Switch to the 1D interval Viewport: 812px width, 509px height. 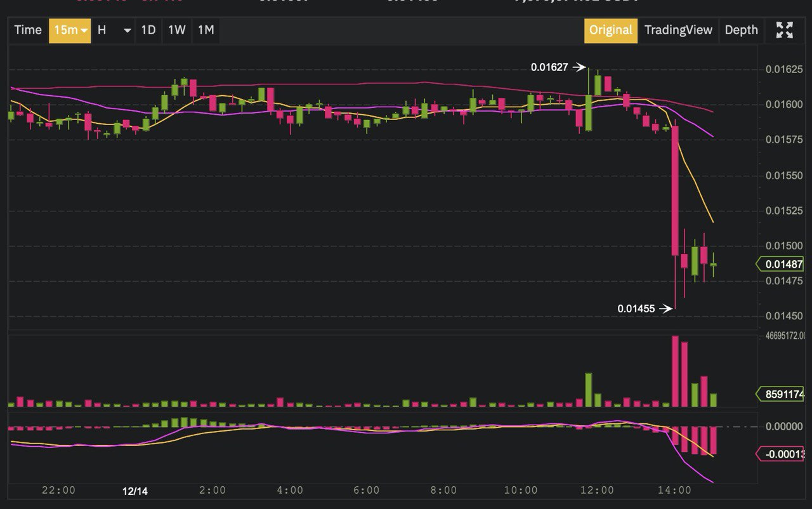tap(148, 30)
